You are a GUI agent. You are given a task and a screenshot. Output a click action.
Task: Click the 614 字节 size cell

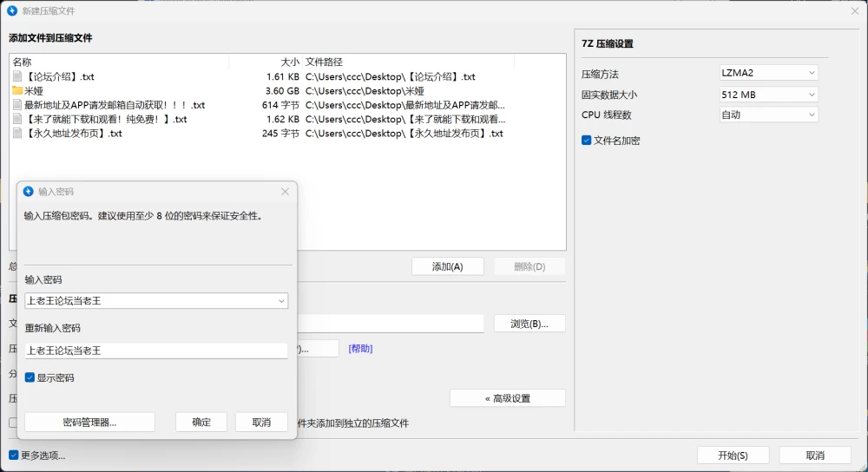[280, 105]
